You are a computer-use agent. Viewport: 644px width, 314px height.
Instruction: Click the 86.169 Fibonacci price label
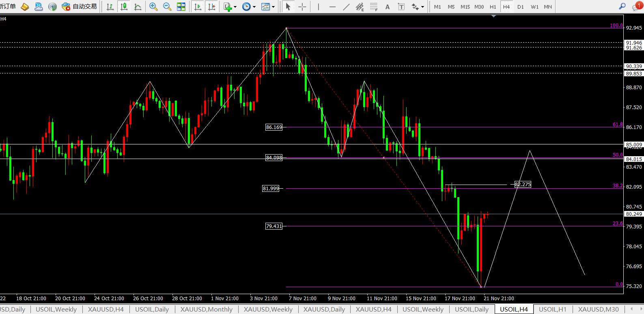pyautogui.click(x=274, y=127)
